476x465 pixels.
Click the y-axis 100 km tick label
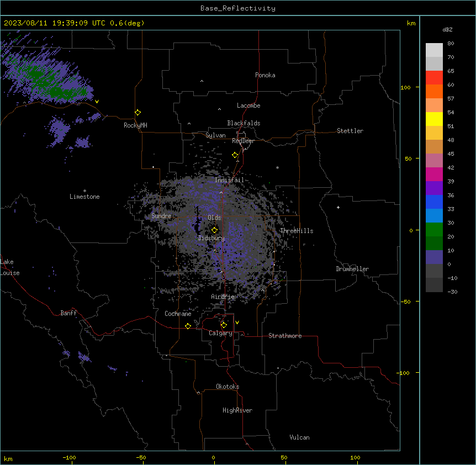click(405, 87)
